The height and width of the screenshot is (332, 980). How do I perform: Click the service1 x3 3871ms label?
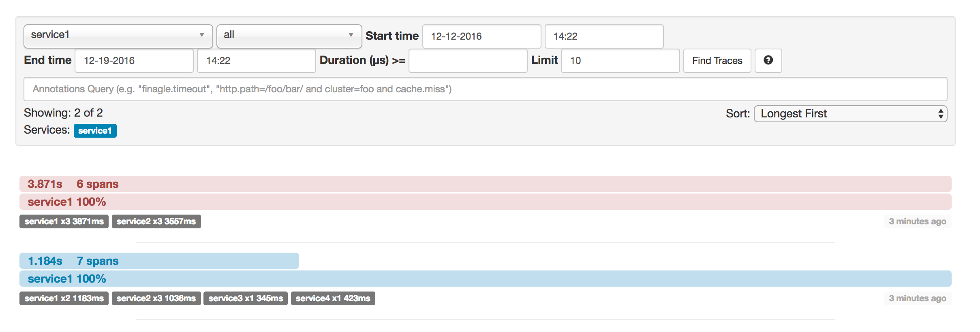pyautogui.click(x=64, y=221)
